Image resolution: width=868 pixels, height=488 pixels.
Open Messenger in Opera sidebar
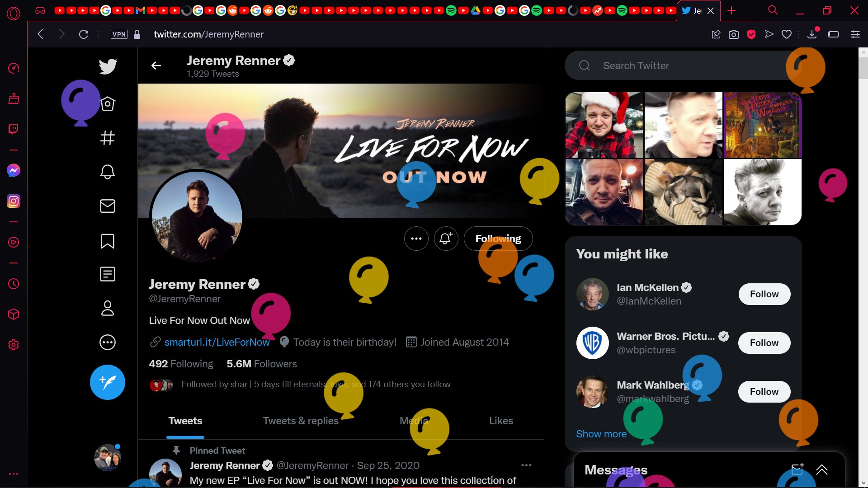[x=14, y=170]
